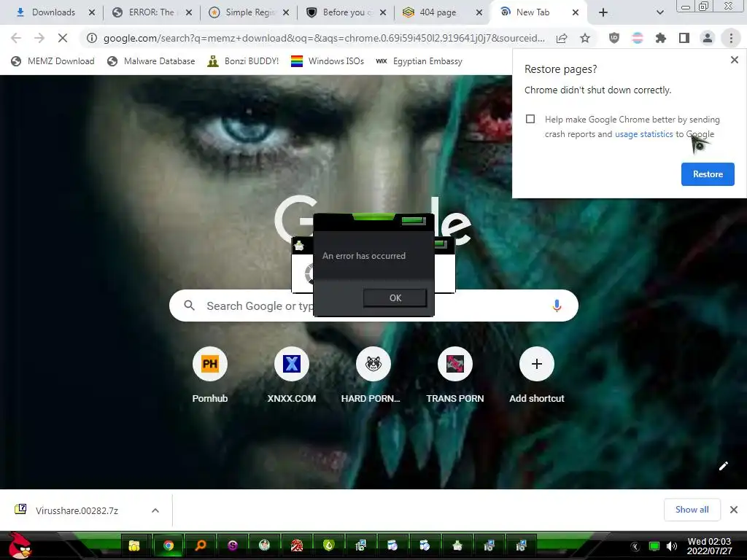Viewport: 747px width, 560px height.
Task: Expand options for Virusshare.00282.7z download
Action: coord(155,510)
